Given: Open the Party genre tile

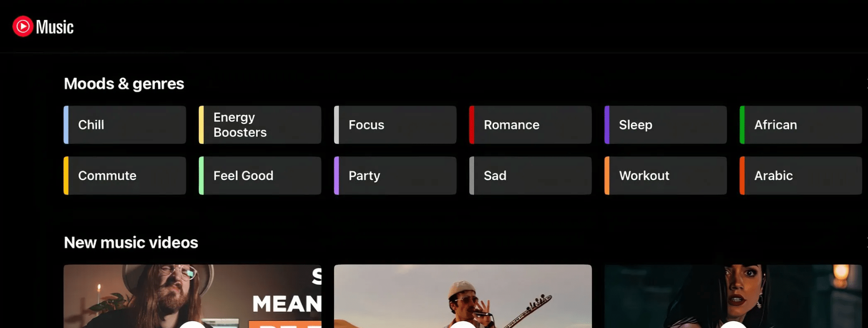Looking at the screenshot, I should (395, 176).
